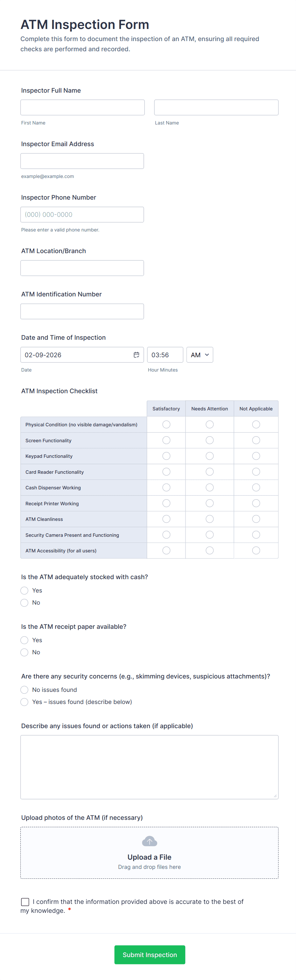296x980 pixels.
Task: Click the Inspector Email Address field
Action: [82, 161]
